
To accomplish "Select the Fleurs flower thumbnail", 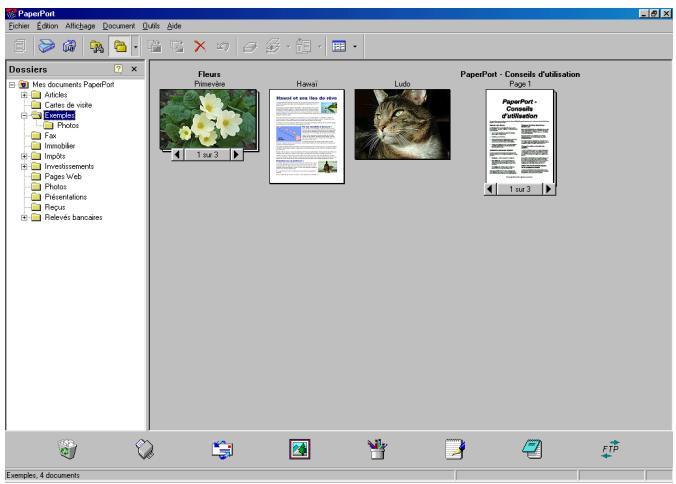I will 209,119.
